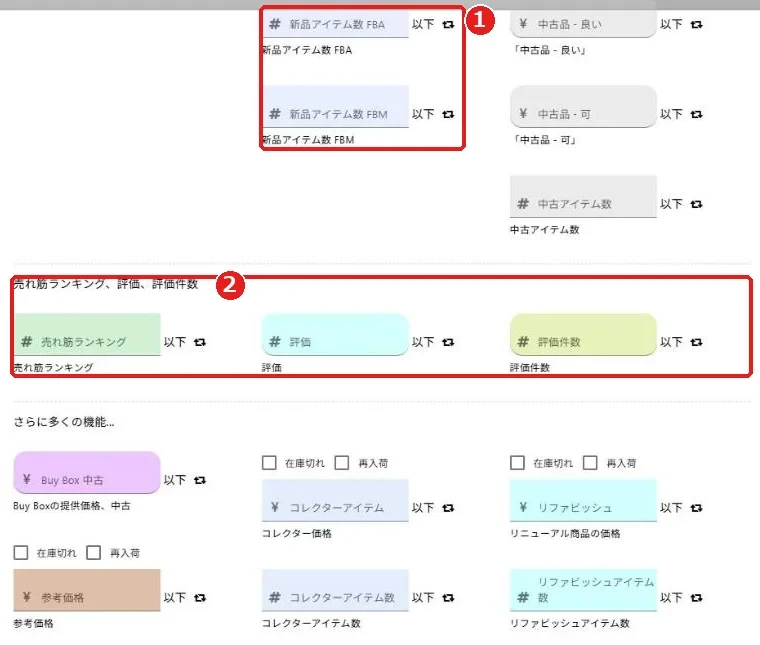Check 再入荷 above the リファビッシュ field

[x=590, y=463]
